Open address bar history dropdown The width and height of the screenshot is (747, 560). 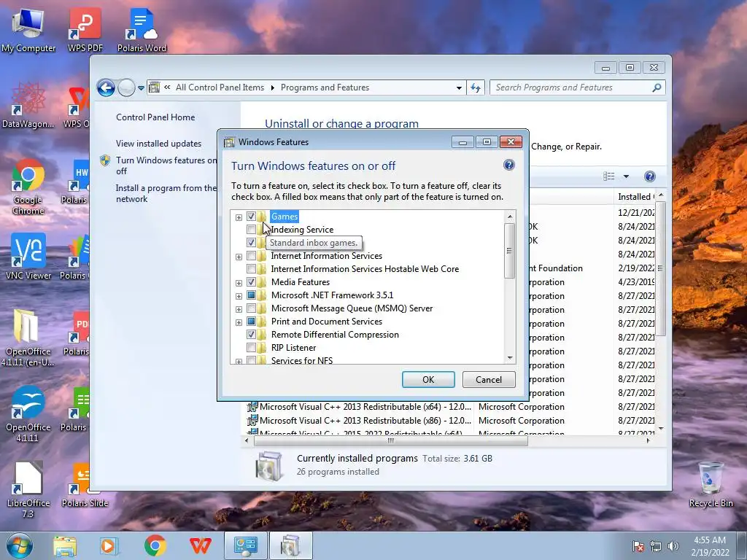pyautogui.click(x=459, y=87)
